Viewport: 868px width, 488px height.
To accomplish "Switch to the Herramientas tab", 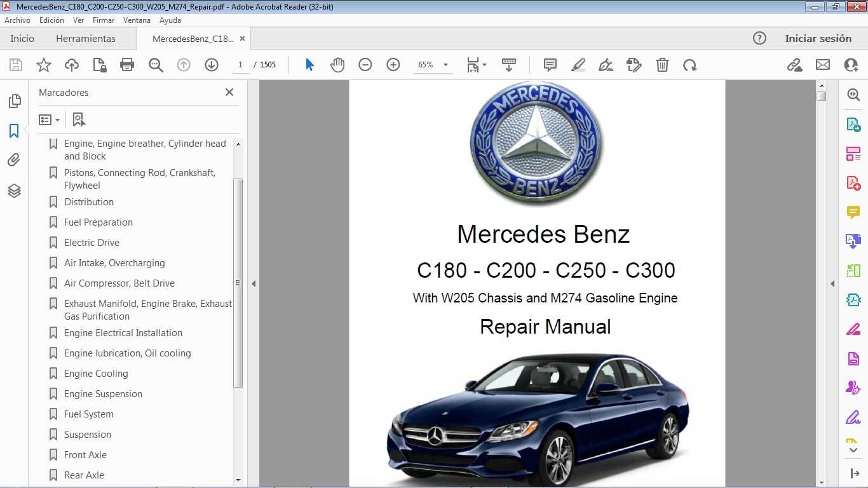I will [86, 38].
